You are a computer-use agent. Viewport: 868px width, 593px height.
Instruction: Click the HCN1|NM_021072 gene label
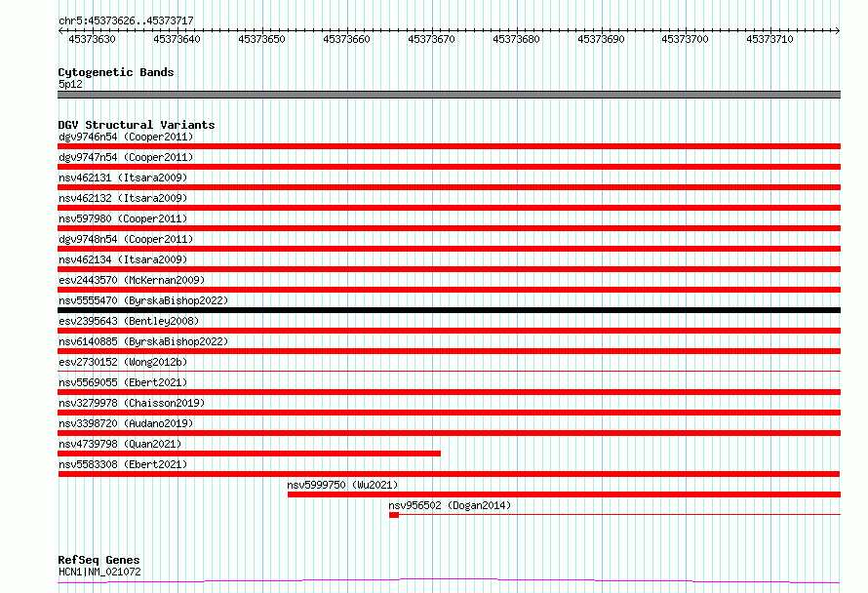pos(99,572)
